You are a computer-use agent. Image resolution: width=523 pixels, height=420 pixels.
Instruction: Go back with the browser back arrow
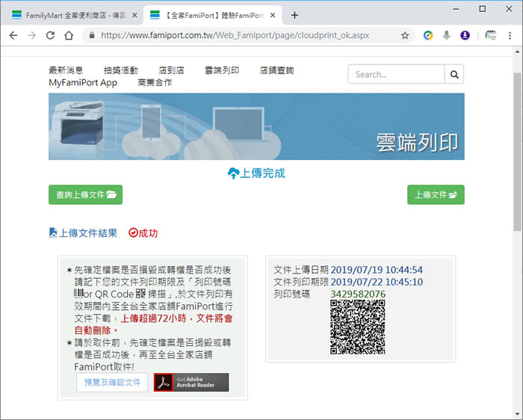coord(13,35)
